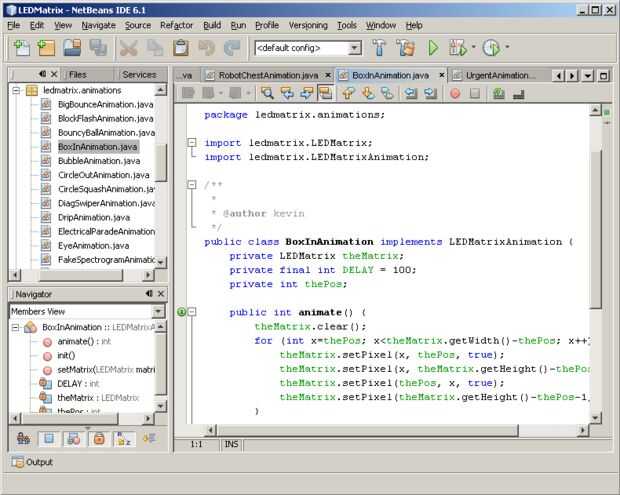Click the editor vertical scrollbar
Screen dimensions: 620x495
pyautogui.click(x=595, y=229)
